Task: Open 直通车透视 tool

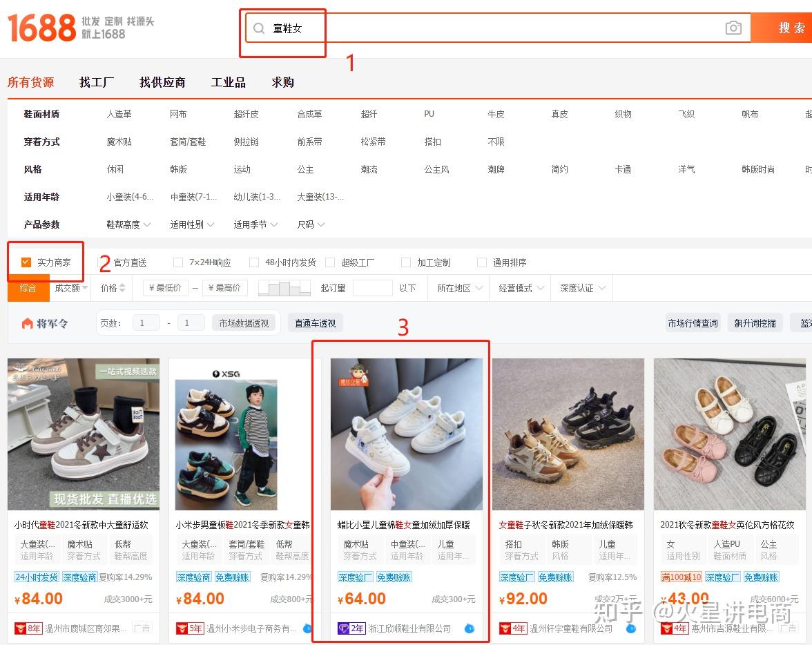Action: point(316,323)
